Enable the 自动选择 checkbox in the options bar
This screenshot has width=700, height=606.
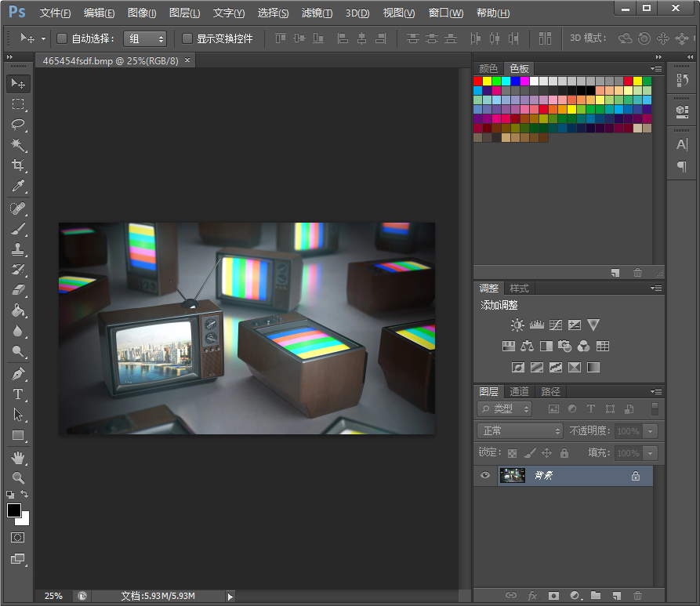(60, 38)
